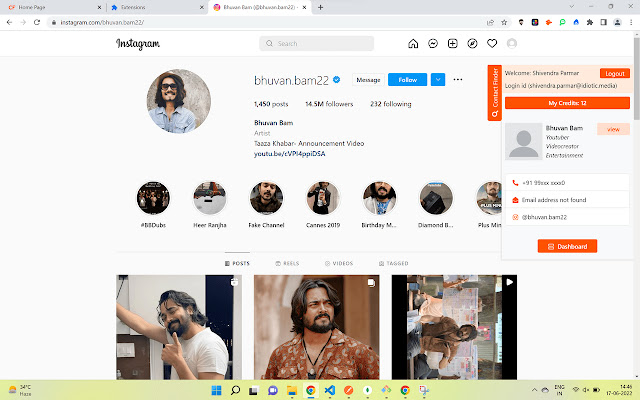
Task: Toggle the browser side panel icon
Action: pyautogui.click(x=603, y=22)
